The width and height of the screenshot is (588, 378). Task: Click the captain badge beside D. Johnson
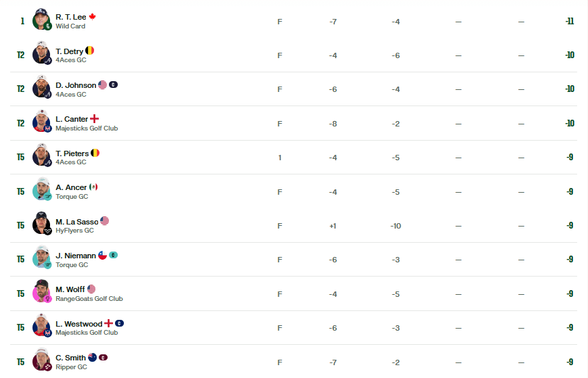tap(113, 85)
